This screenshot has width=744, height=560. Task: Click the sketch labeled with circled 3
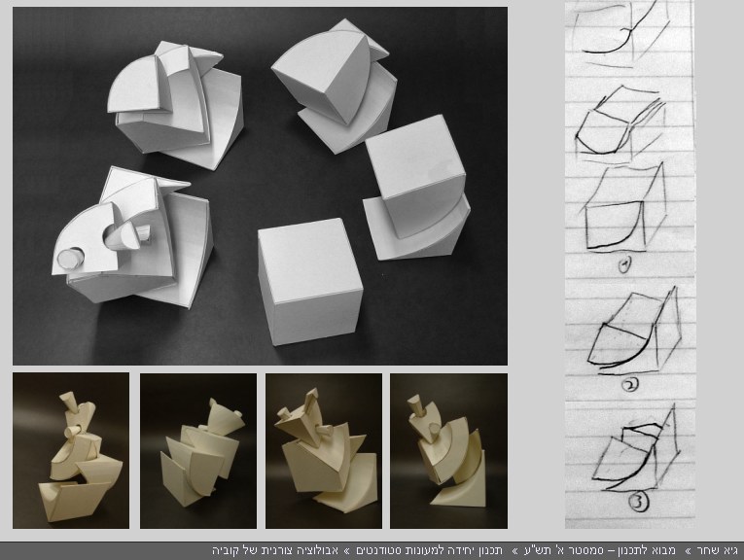(x=636, y=460)
